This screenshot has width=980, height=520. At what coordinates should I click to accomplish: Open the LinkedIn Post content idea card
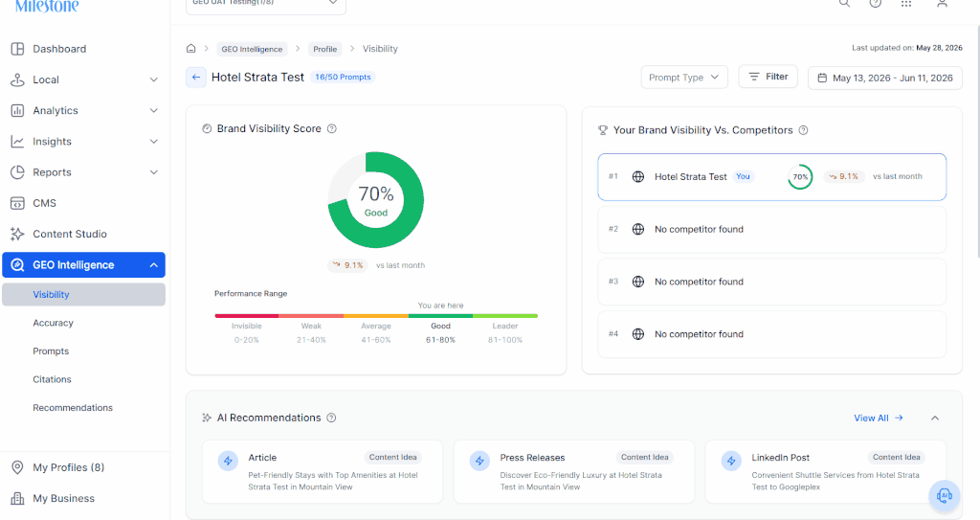coord(826,471)
